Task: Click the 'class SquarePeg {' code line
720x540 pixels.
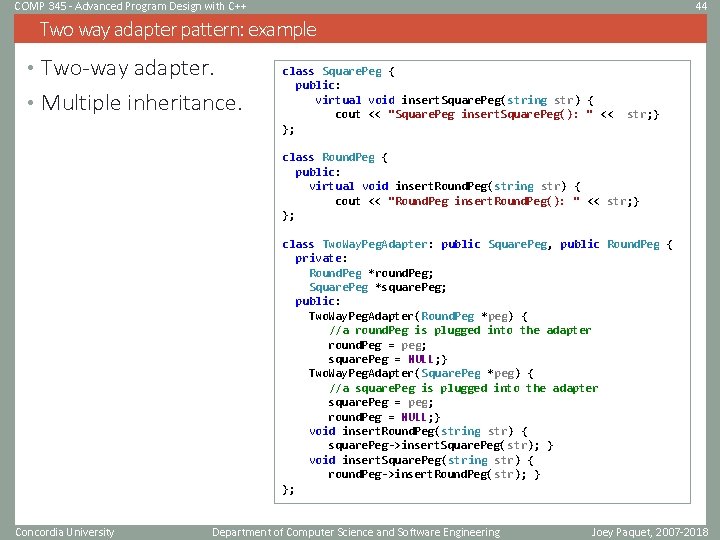Action: (338, 71)
